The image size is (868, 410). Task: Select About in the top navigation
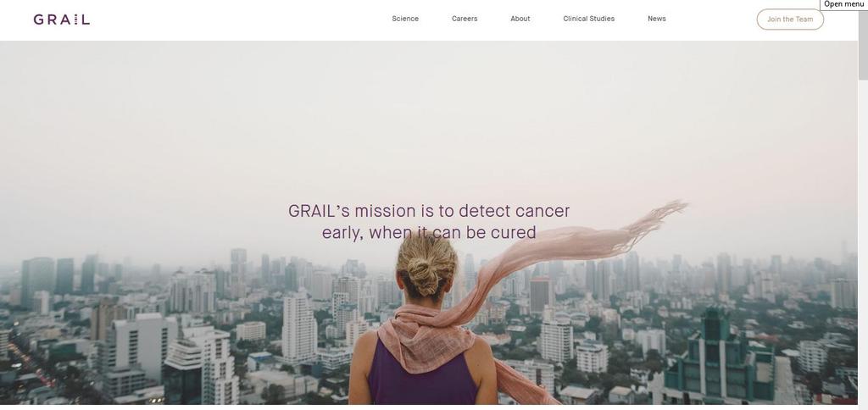(x=520, y=19)
